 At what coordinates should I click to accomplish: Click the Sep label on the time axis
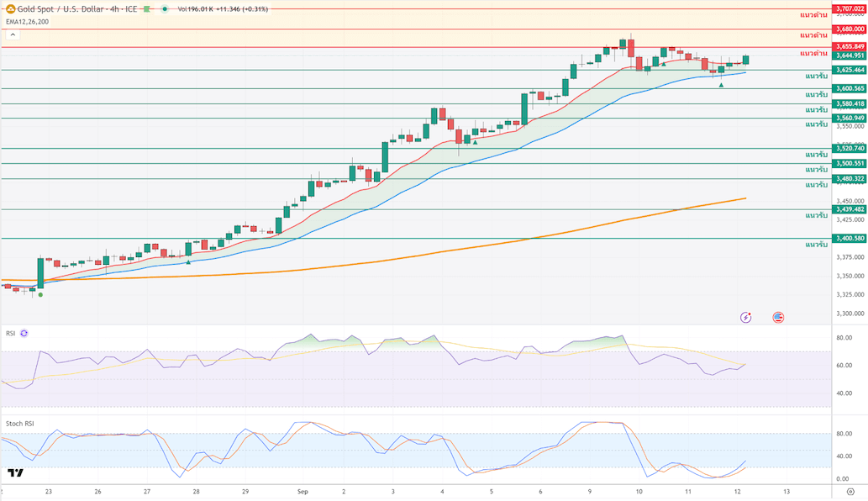coord(302,492)
